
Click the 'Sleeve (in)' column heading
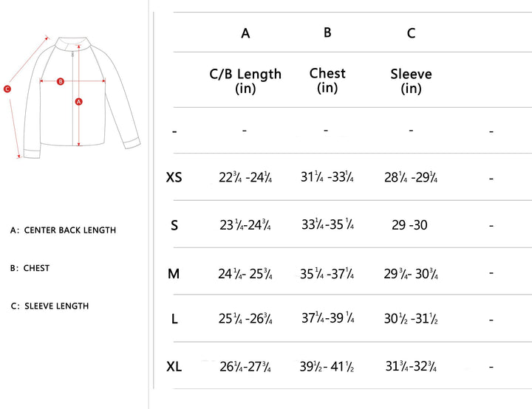[411, 81]
